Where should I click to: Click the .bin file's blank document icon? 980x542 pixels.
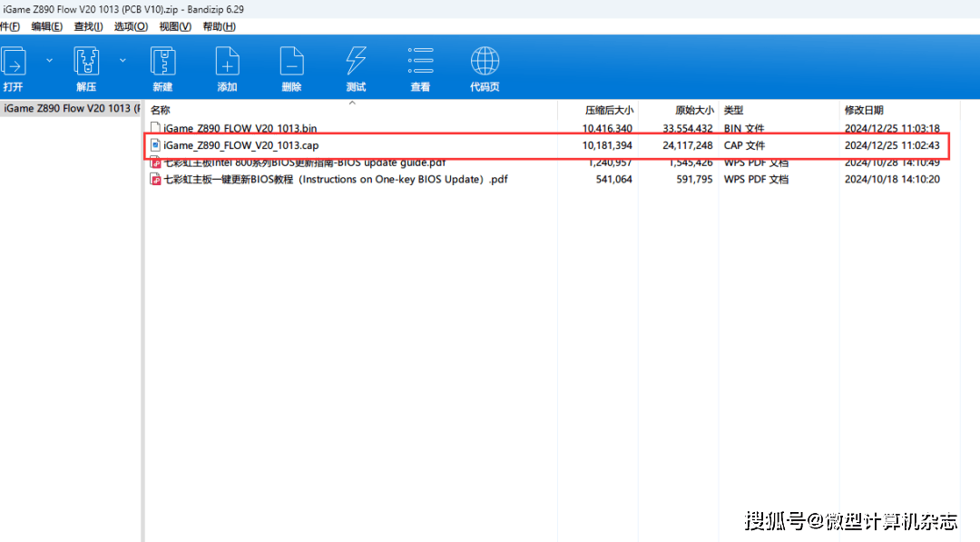tap(155, 128)
